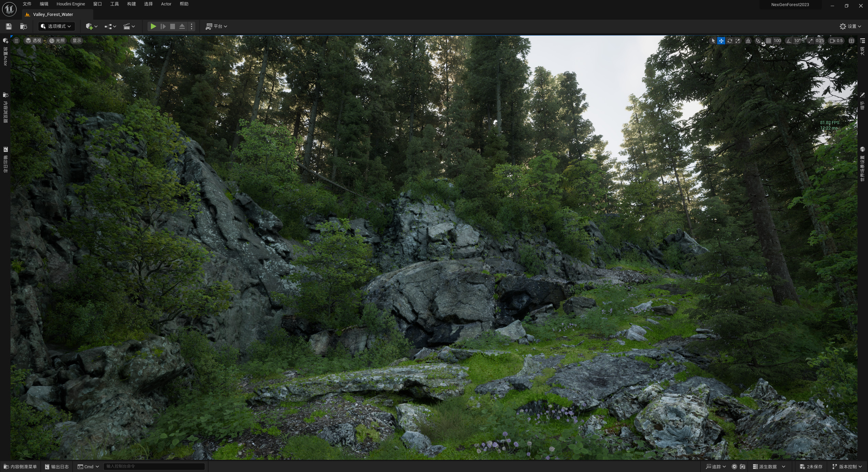Activate the Rotate gizmo tool
Viewport: 868px width, 472px height.
[730, 41]
